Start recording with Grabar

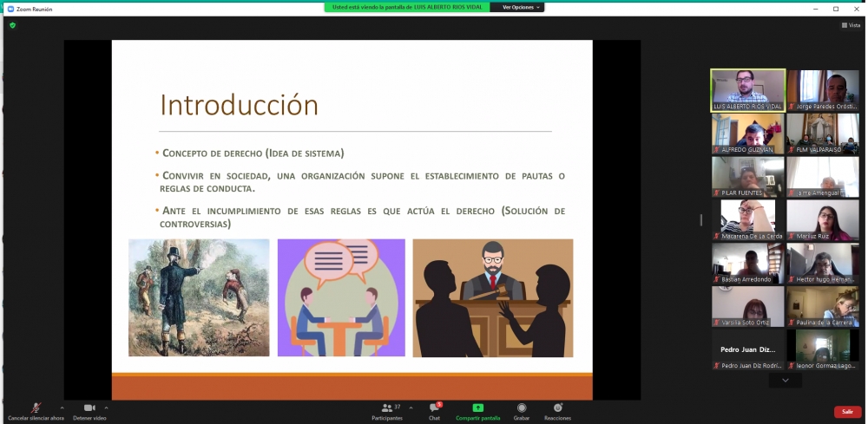click(x=522, y=408)
